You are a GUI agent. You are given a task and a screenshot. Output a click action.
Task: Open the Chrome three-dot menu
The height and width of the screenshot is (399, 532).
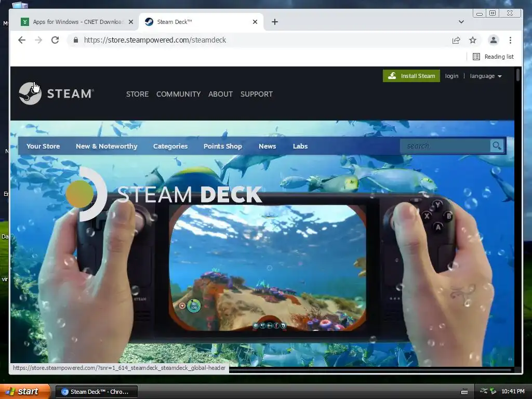(510, 40)
